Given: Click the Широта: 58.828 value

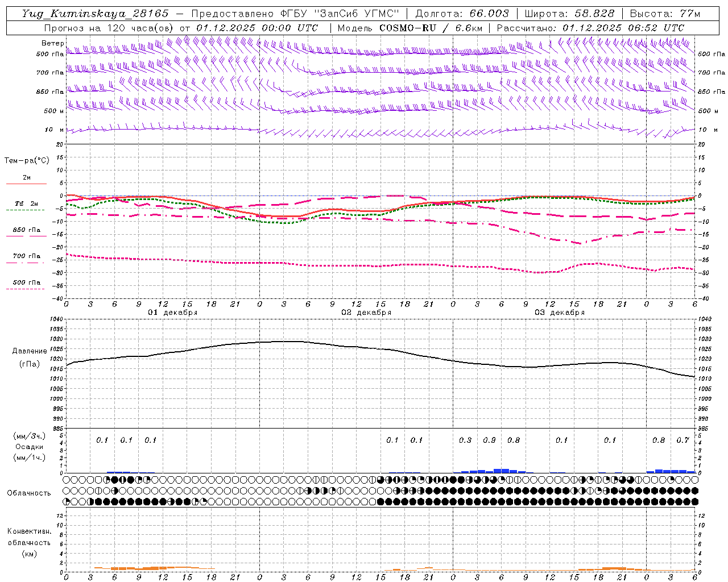Looking at the screenshot, I should point(569,14).
